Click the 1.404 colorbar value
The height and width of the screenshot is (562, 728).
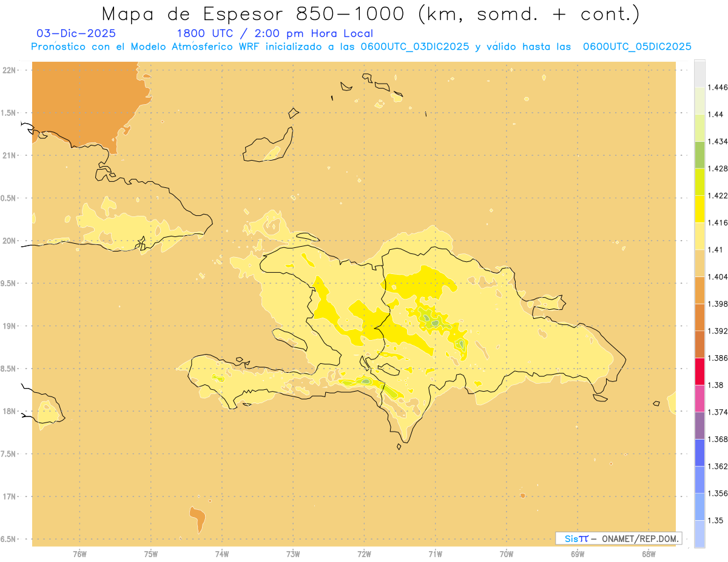click(x=718, y=276)
